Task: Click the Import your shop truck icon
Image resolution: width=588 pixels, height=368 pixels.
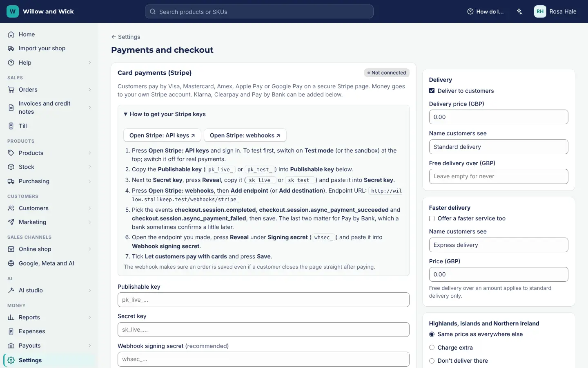Action: pyautogui.click(x=11, y=48)
